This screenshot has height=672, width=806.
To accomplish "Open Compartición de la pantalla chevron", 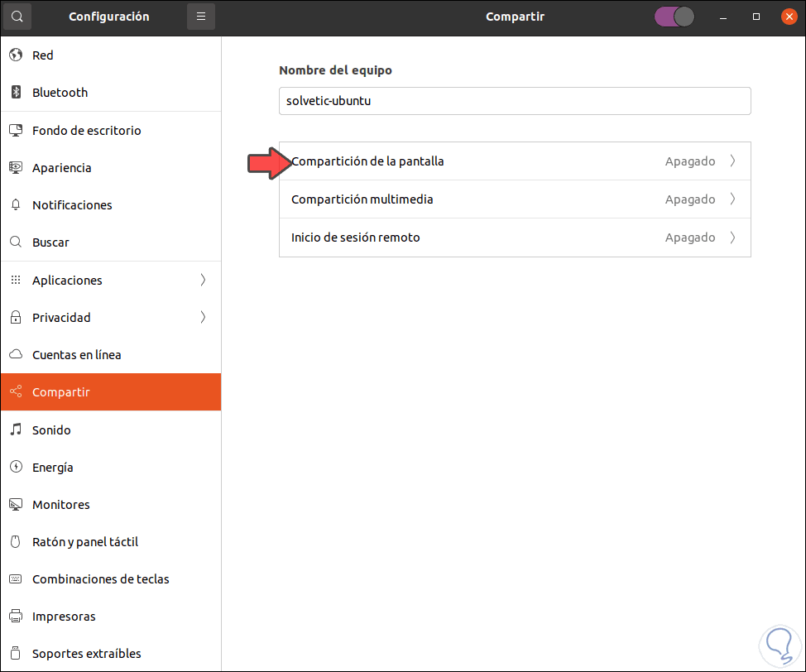I will 732,161.
